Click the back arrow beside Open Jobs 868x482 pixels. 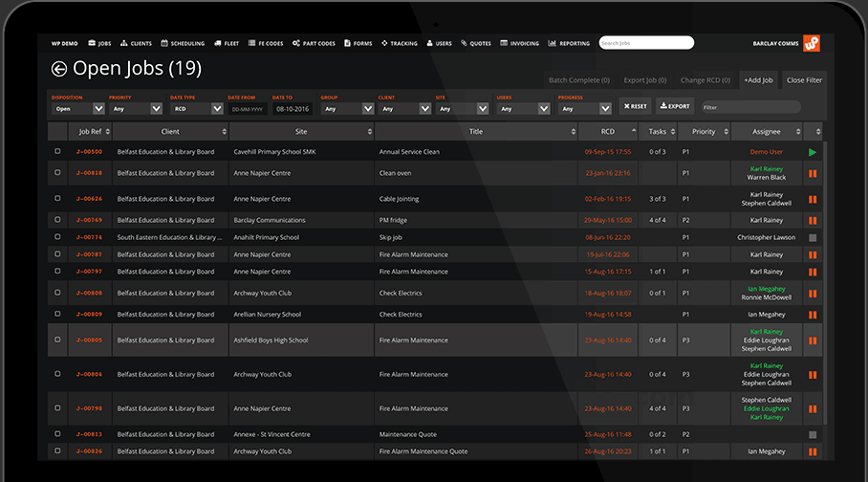[59, 69]
